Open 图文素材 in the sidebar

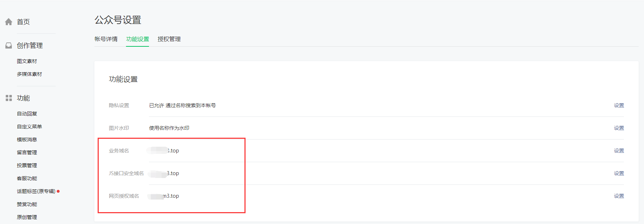click(27, 61)
